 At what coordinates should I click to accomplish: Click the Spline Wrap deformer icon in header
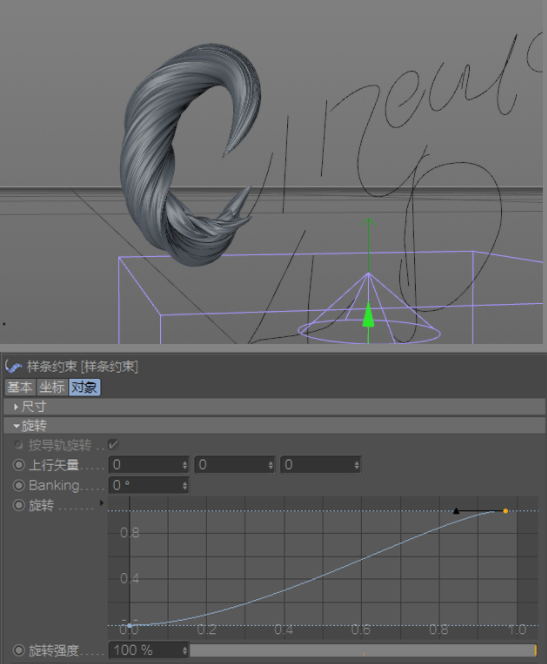point(13,367)
